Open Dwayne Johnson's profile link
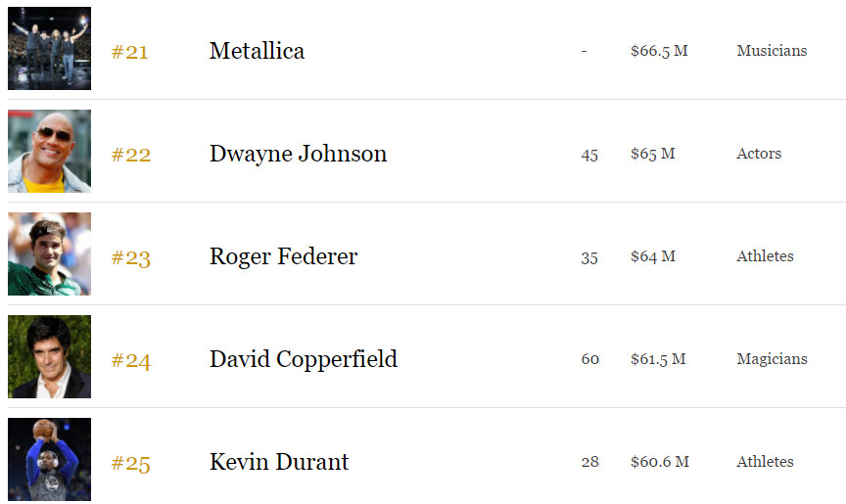 pyautogui.click(x=298, y=154)
